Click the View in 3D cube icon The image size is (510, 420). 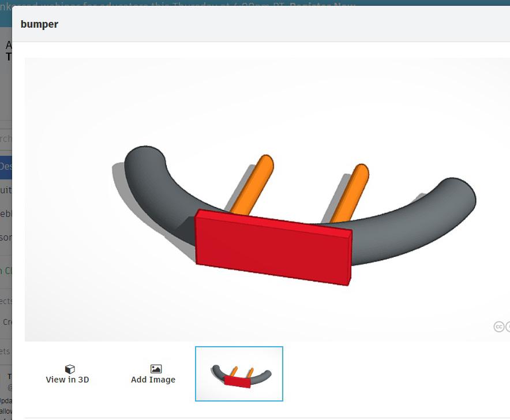(x=70, y=369)
